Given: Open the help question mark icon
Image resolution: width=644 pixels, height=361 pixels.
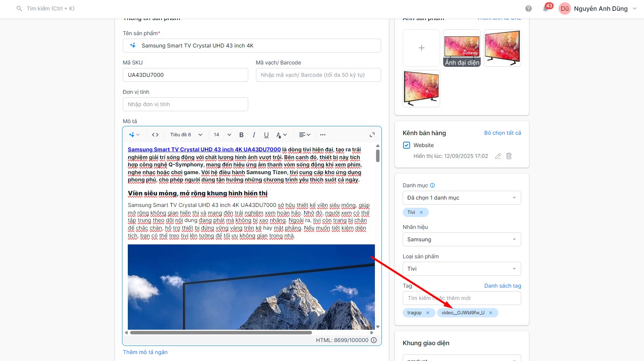Looking at the screenshot, I should point(529,8).
